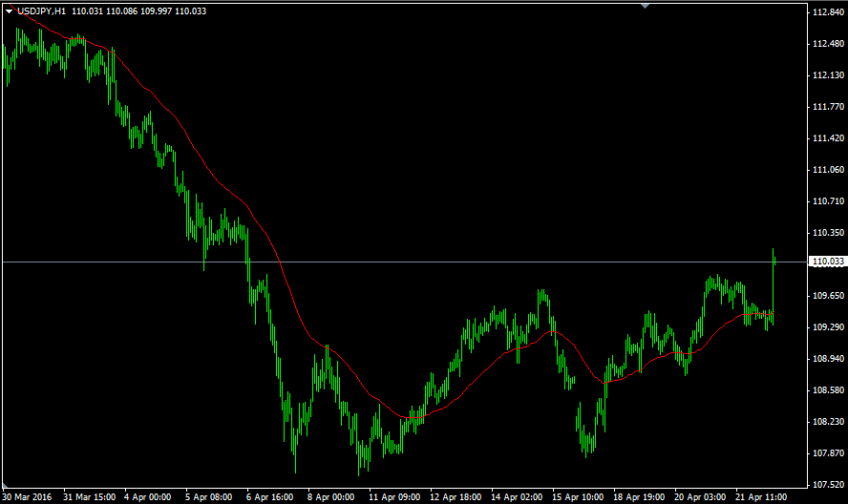
Task: Click the 110.710 price scale label
Action: 828,201
